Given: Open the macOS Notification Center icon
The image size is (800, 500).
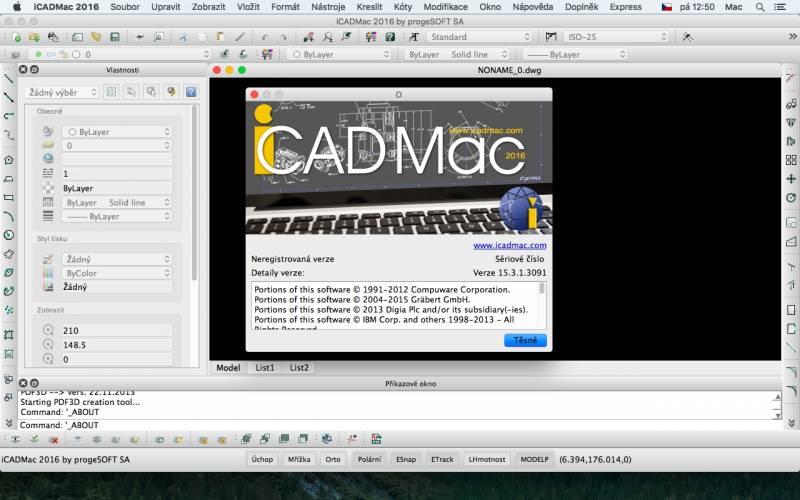Looking at the screenshot, I should 780,7.
